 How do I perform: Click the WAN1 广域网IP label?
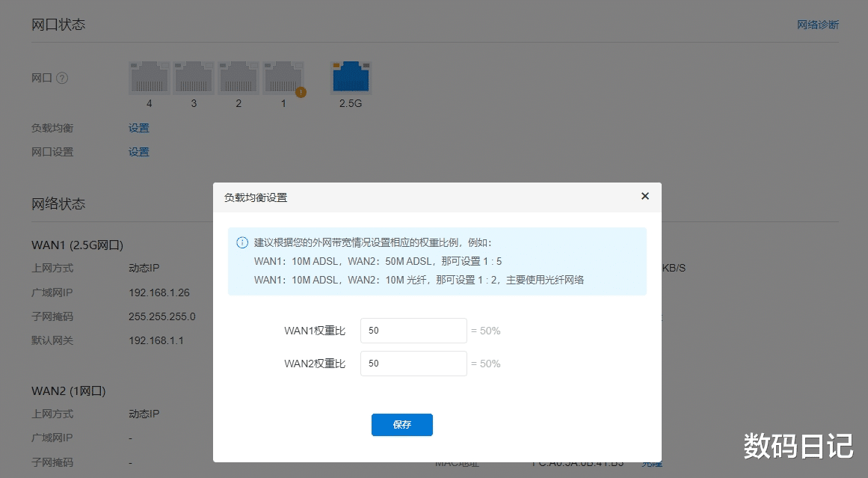pos(52,292)
